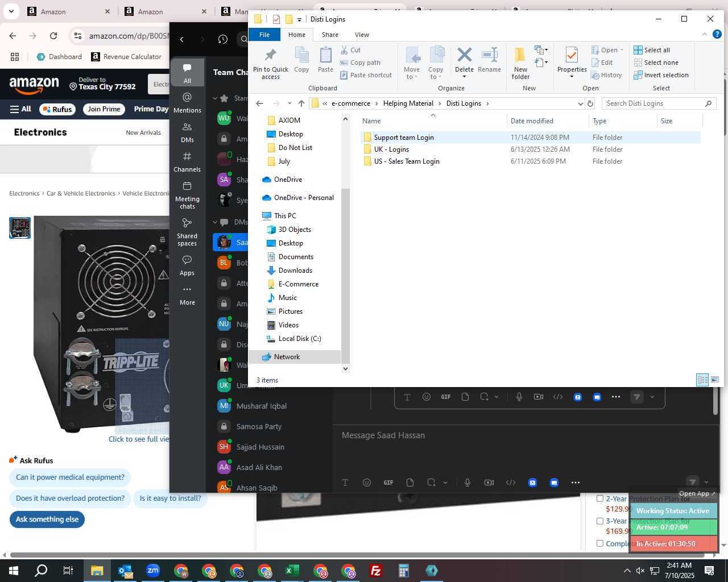Image resolution: width=728 pixels, height=582 pixels.
Task: Click the Rename icon in ribbon
Action: pos(489,60)
